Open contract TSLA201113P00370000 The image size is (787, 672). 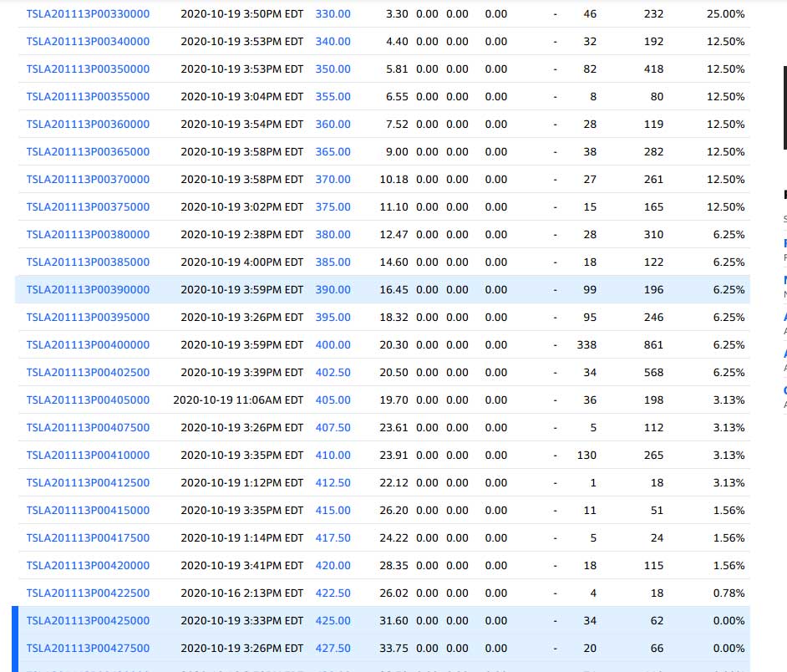(88, 180)
